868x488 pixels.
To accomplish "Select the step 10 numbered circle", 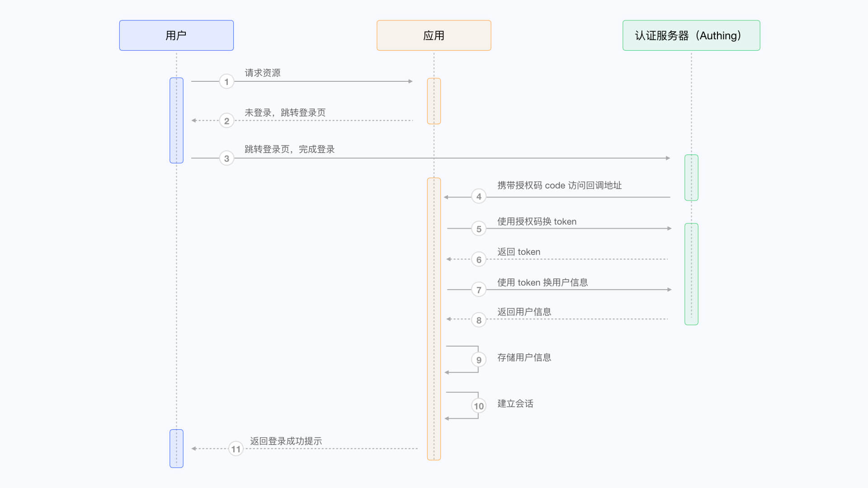I will point(479,406).
